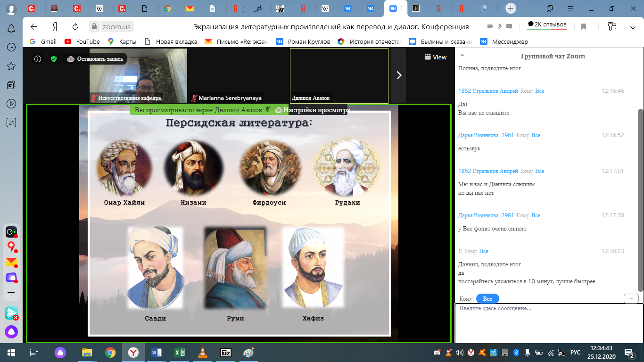The width and height of the screenshot is (644, 362).
Task: Add a new tab with plus button
Action: tap(511, 8)
